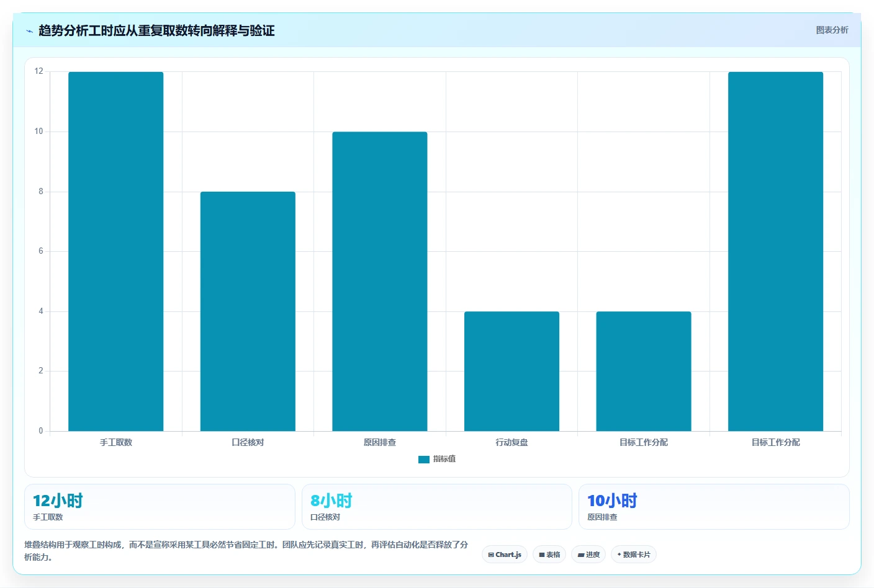Click the 行动复盘 bar in chart

(511, 371)
